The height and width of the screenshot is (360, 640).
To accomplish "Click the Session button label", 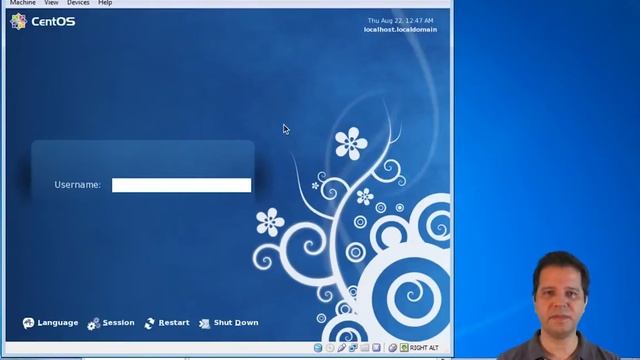I will click(x=118, y=322).
